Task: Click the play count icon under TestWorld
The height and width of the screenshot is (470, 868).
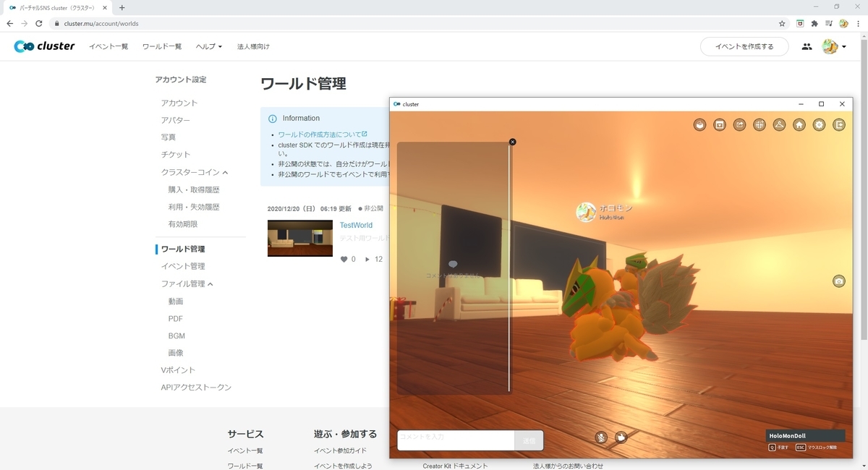Action: click(x=367, y=259)
